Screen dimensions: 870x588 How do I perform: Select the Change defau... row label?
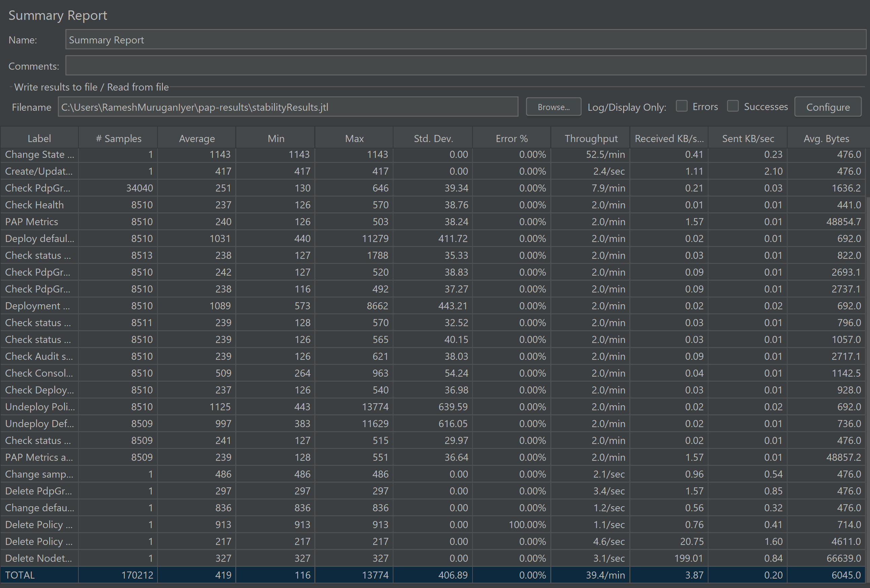point(39,508)
